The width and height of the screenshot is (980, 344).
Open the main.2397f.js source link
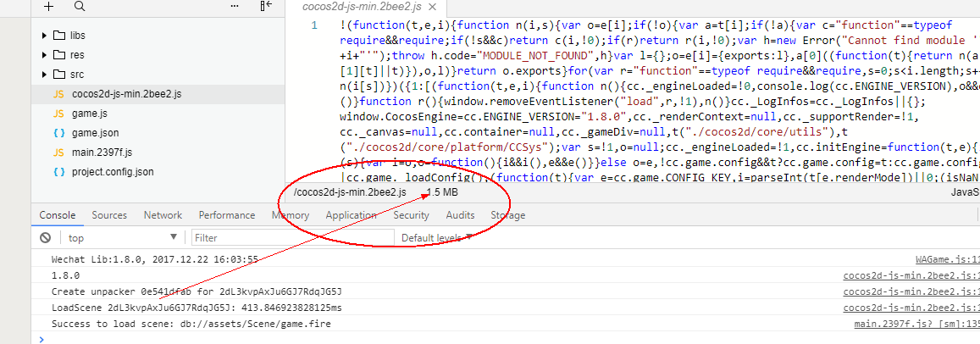pyautogui.click(x=916, y=324)
